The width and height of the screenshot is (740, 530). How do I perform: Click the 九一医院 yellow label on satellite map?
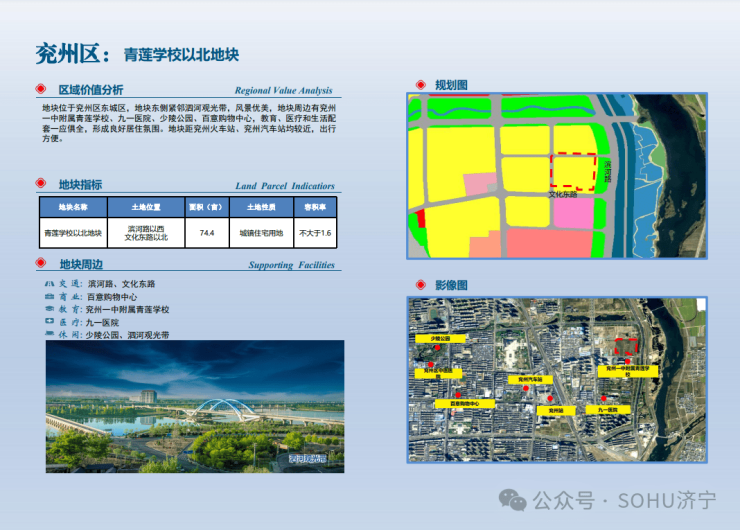[607, 410]
